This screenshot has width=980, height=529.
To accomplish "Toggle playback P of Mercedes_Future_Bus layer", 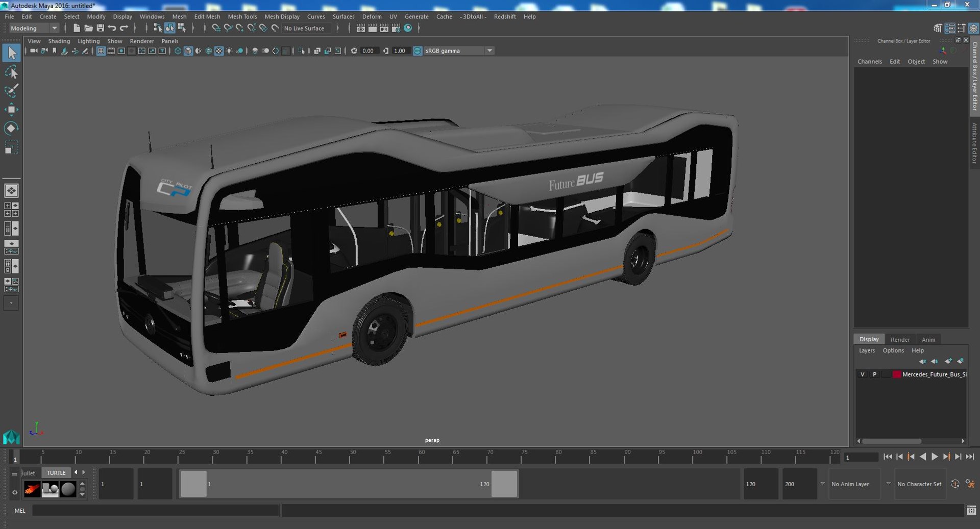I will coord(874,374).
